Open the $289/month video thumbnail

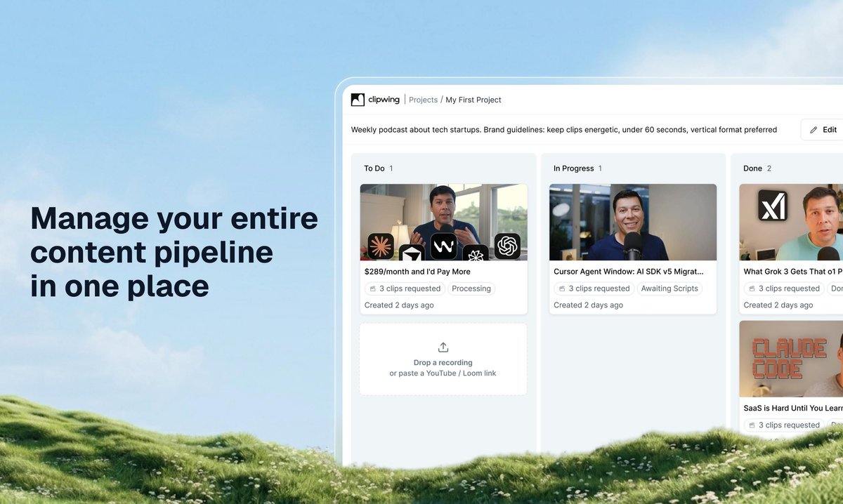pyautogui.click(x=443, y=222)
